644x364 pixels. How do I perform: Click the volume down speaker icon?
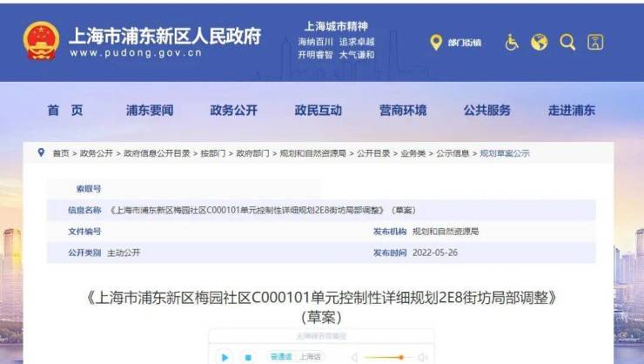click(354, 357)
